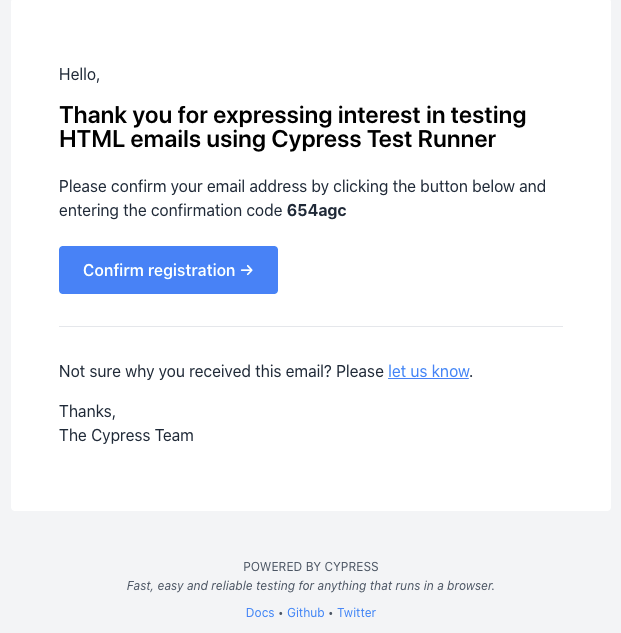Click the 'Hello,' greeting text
Screen dimensions: 621x633
click(x=80, y=75)
